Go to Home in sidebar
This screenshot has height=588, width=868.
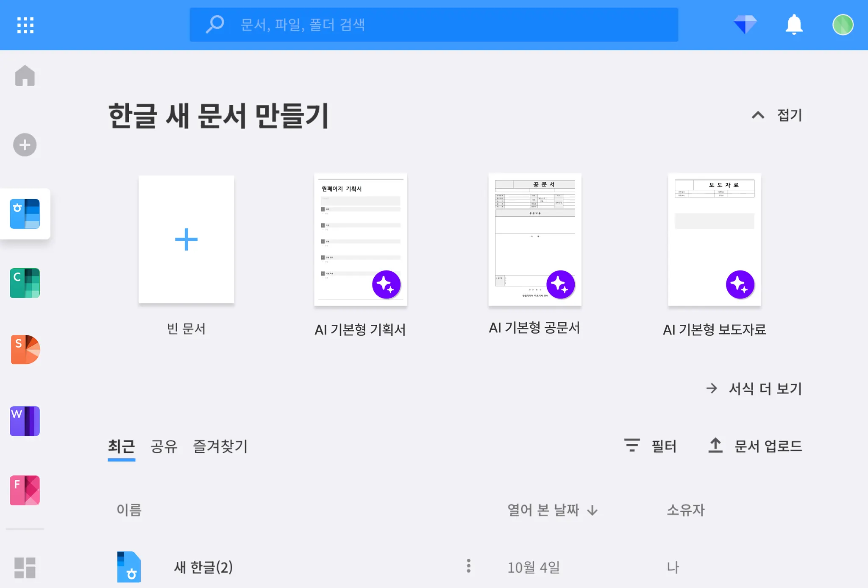point(25,76)
